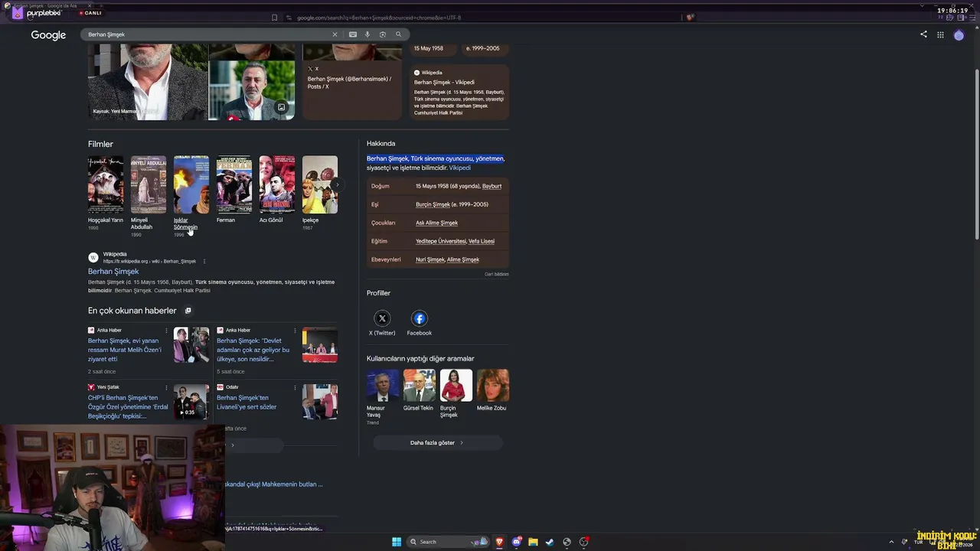Image resolution: width=980 pixels, height=551 pixels.
Task: View images via the gallery icon on photo
Action: coord(281,108)
